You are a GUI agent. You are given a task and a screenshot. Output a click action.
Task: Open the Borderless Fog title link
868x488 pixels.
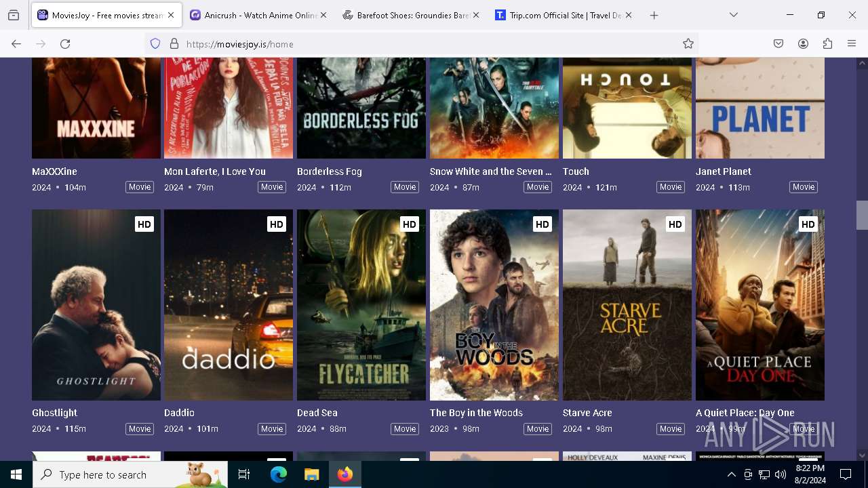[x=330, y=171]
